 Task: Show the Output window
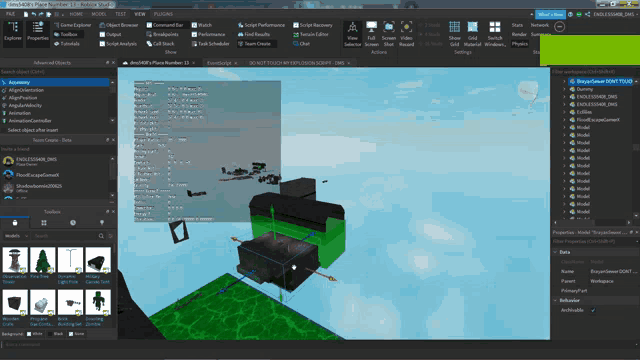pos(110,34)
